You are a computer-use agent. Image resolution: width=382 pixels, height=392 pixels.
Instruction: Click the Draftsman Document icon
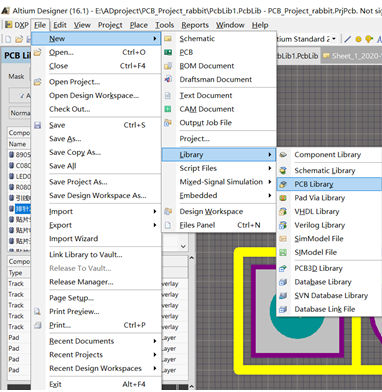168,79
